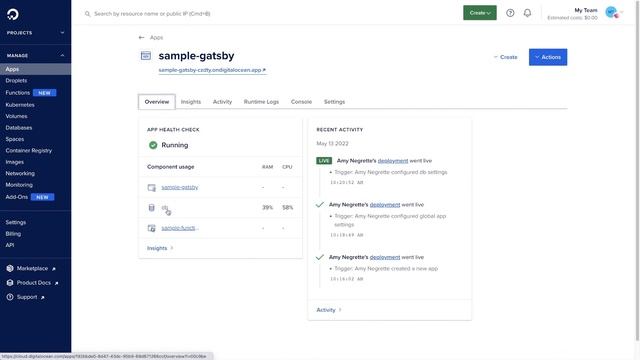Open the sample-functions component link
Image resolution: width=640 pixels, height=360 pixels.
[179, 228]
